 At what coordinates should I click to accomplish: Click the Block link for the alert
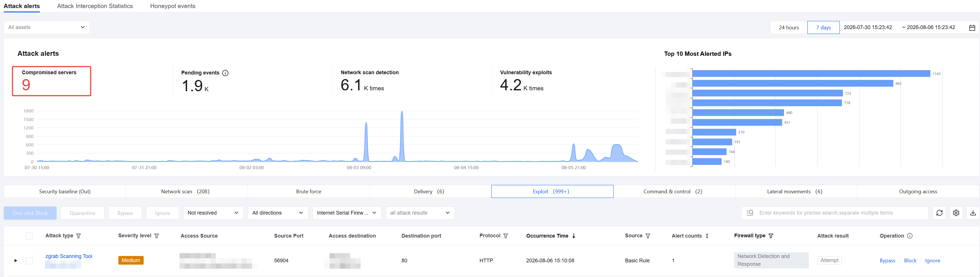click(910, 261)
